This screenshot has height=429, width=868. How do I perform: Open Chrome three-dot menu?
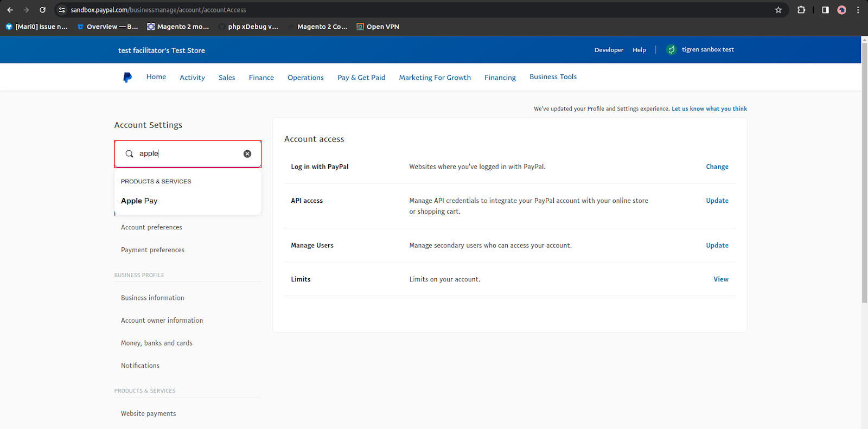[858, 10]
